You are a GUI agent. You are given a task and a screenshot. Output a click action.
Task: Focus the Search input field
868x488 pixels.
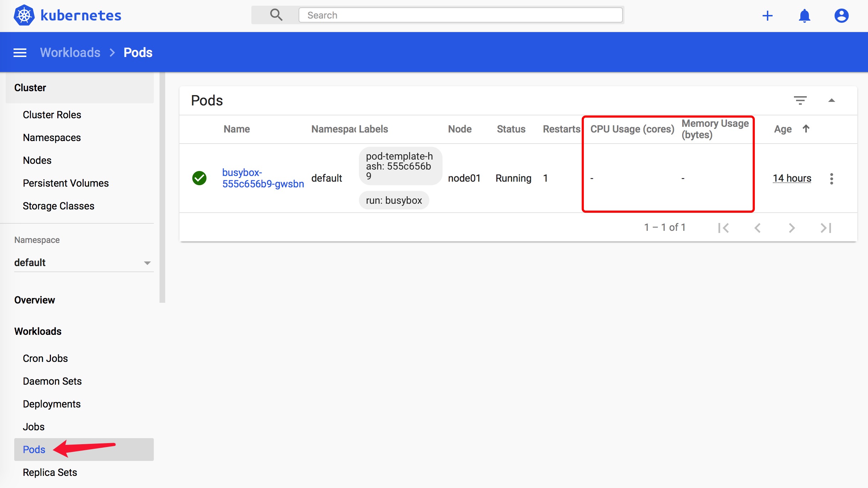tap(460, 15)
